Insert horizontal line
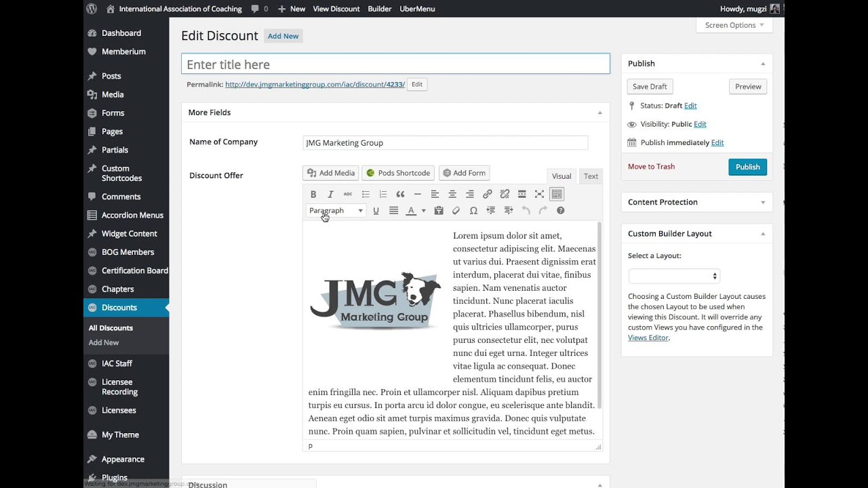 418,195
